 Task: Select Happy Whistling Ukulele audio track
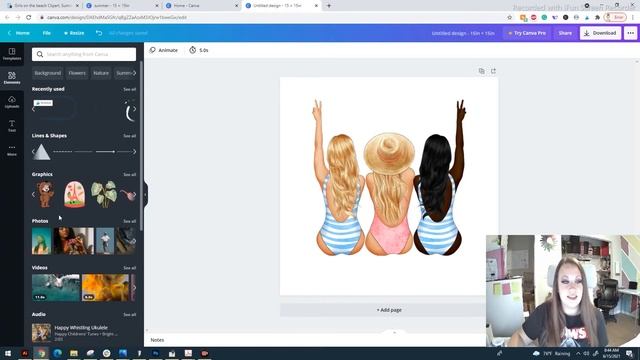[x=84, y=333]
